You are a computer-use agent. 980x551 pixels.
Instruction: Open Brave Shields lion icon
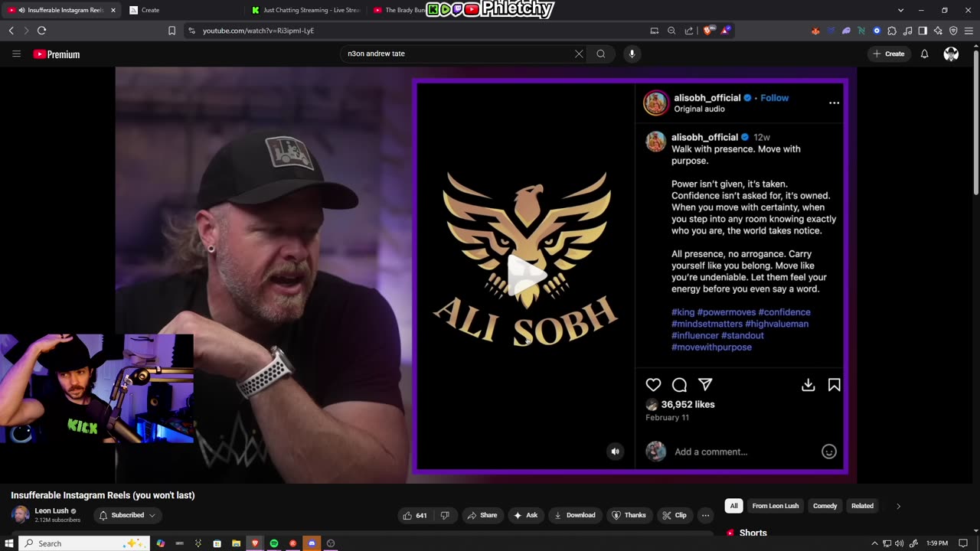click(x=708, y=31)
